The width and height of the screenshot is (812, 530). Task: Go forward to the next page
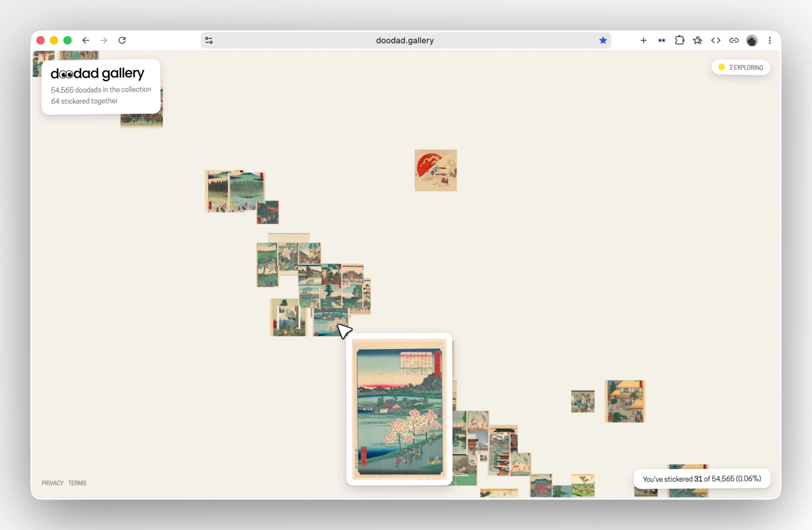[x=104, y=40]
